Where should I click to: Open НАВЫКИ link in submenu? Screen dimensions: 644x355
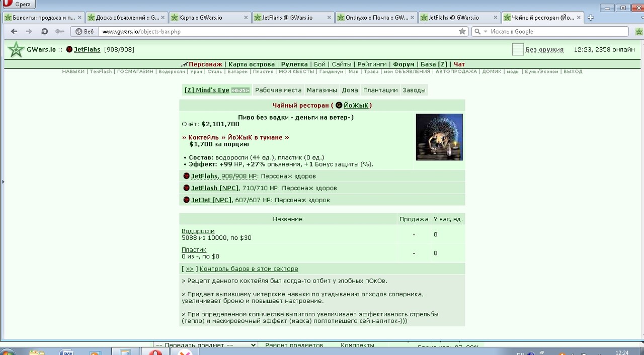(x=73, y=72)
